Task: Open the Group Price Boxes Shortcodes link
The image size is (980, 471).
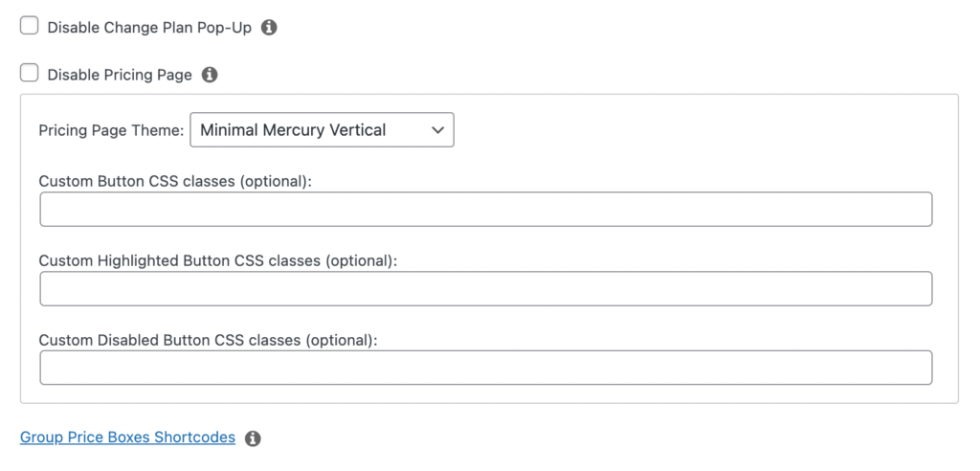Action: coord(127,437)
